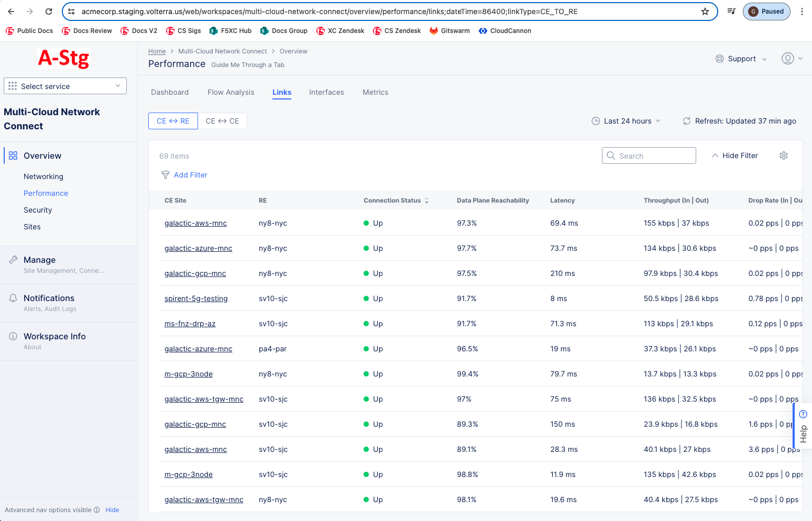Switch to the Flow Analysis tab
The width and height of the screenshot is (812, 521).
point(231,92)
